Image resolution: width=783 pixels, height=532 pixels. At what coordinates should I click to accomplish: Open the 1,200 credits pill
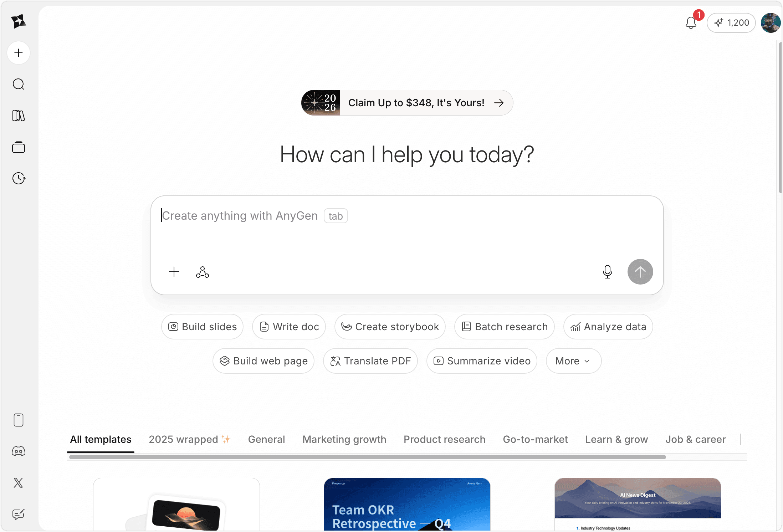pyautogui.click(x=731, y=23)
